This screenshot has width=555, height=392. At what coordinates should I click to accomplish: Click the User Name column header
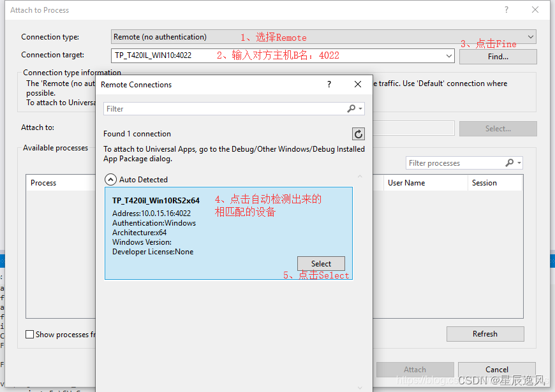[x=408, y=183]
